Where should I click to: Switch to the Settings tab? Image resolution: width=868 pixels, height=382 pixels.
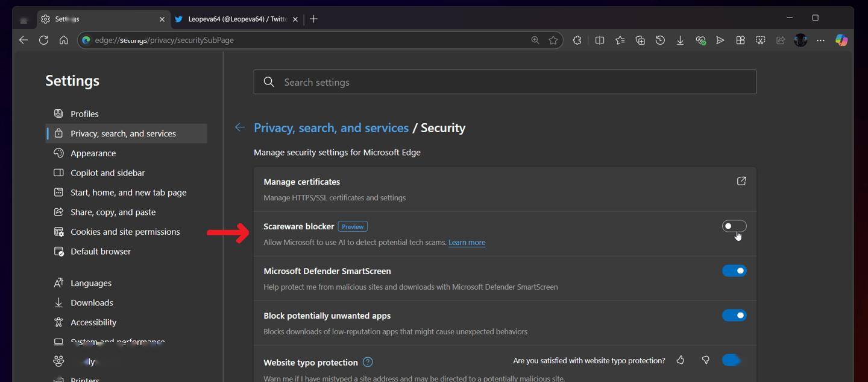pos(102,19)
